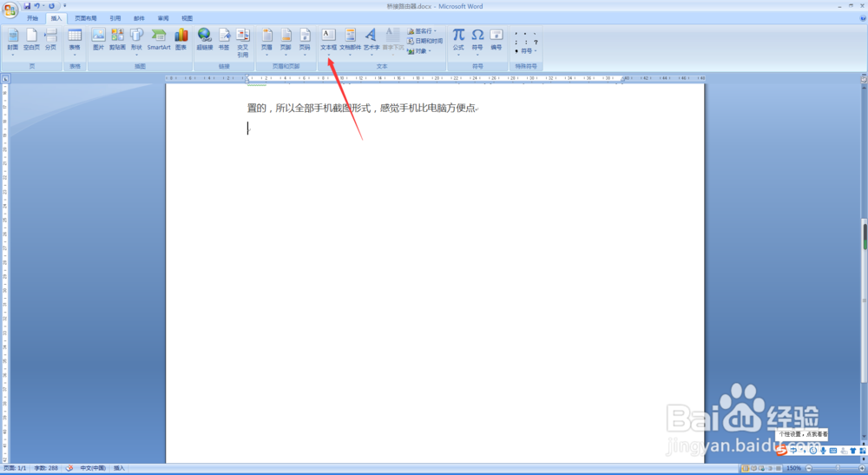Insert a SmartArt graphic
The width and height of the screenshot is (868, 475).
[x=159, y=40]
